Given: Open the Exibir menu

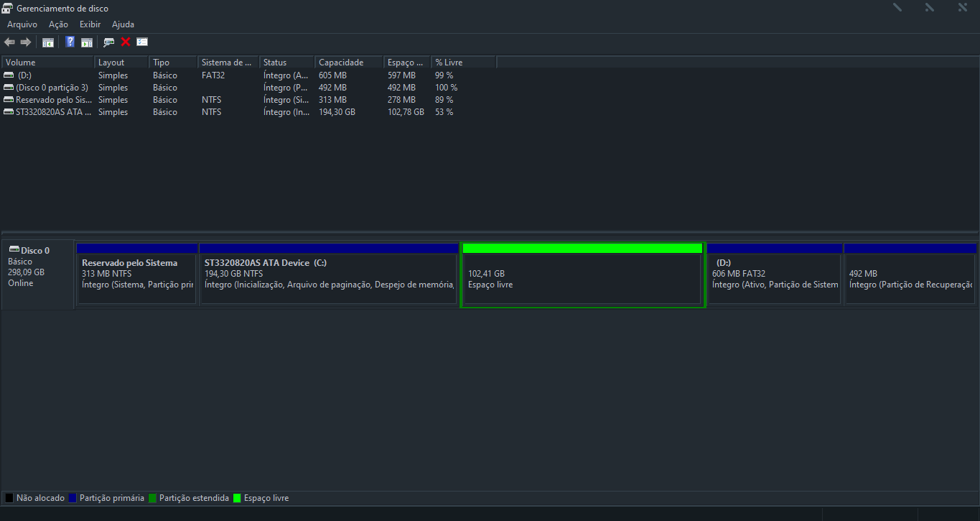Looking at the screenshot, I should 90,24.
